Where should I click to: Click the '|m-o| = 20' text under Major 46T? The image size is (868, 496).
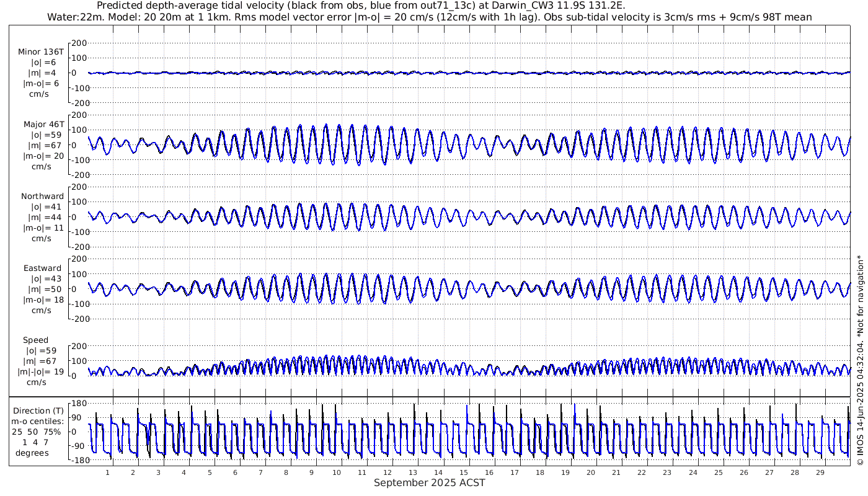point(43,156)
